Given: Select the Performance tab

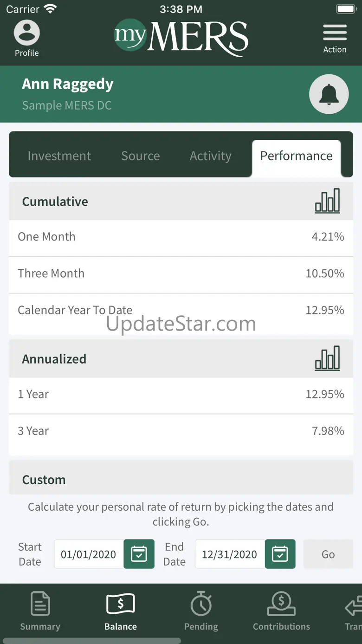Looking at the screenshot, I should coord(296,156).
